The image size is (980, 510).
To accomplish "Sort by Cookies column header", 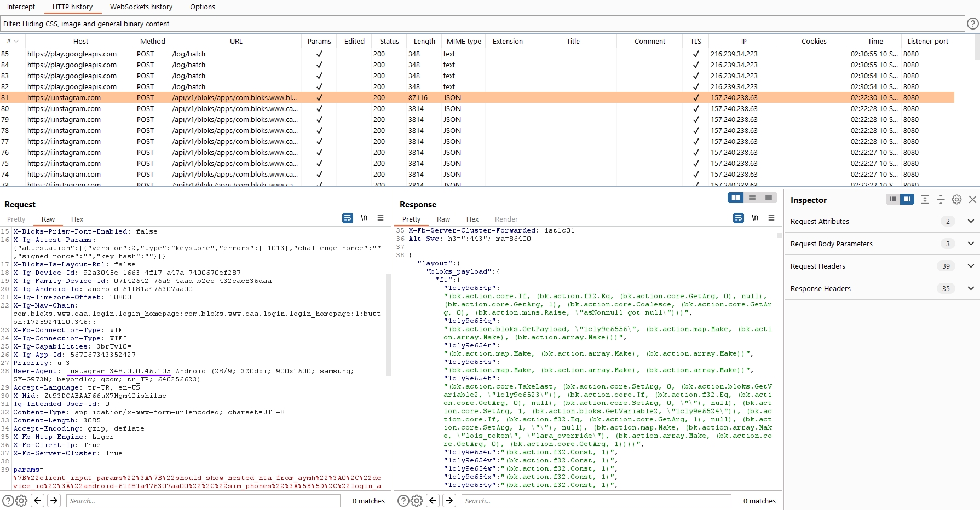I will [814, 41].
